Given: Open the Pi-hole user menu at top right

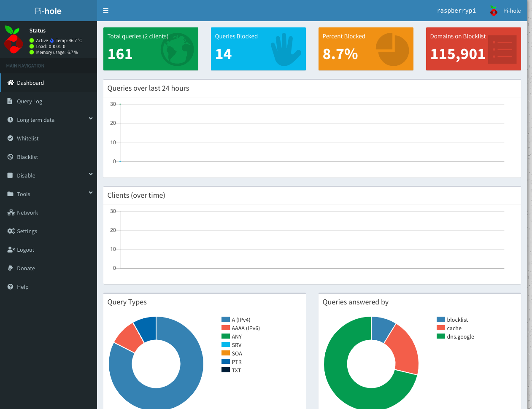Looking at the screenshot, I should tap(505, 11).
